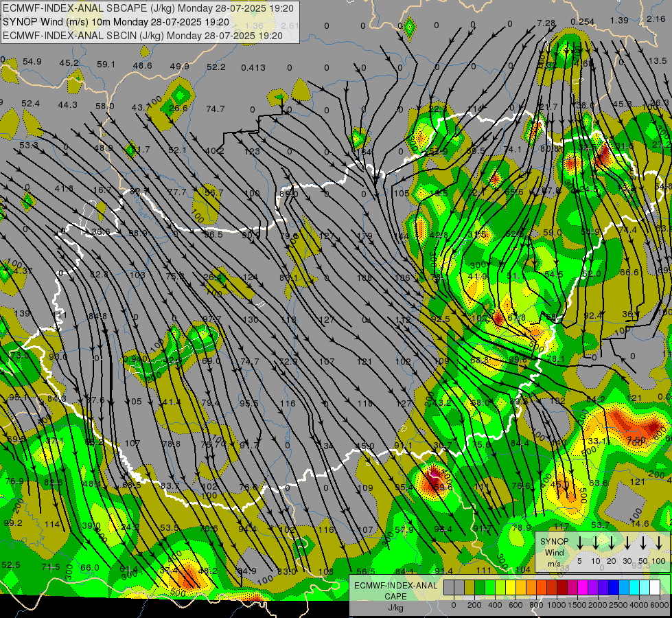Pick the pale cyan CAPE legend swatch
672x618 pixels.
coord(645,587)
